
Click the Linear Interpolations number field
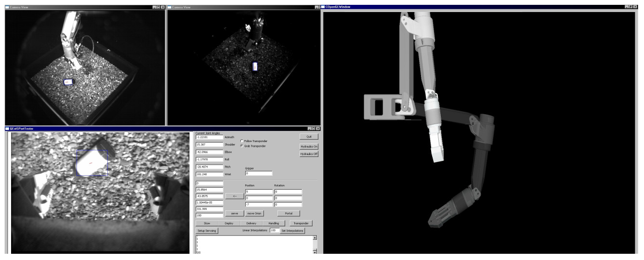[x=274, y=231]
